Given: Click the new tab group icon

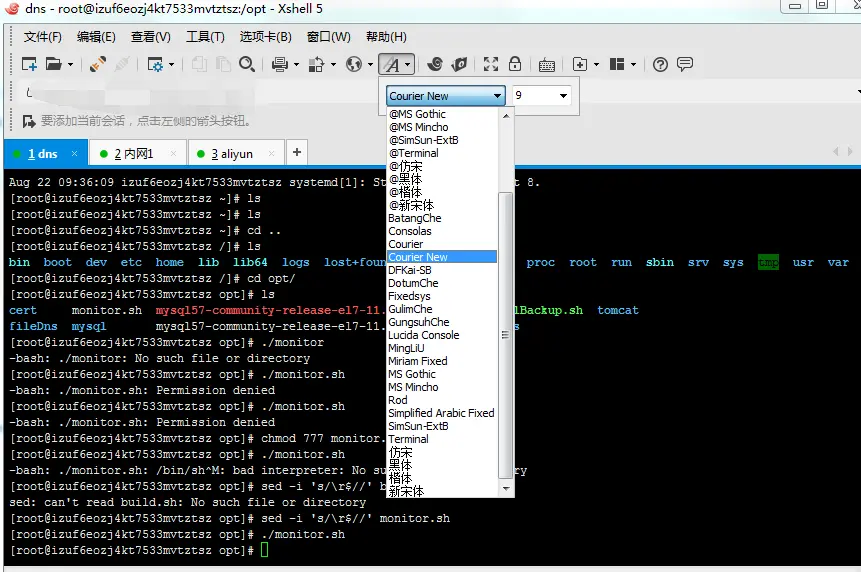Looking at the screenshot, I should [580, 64].
